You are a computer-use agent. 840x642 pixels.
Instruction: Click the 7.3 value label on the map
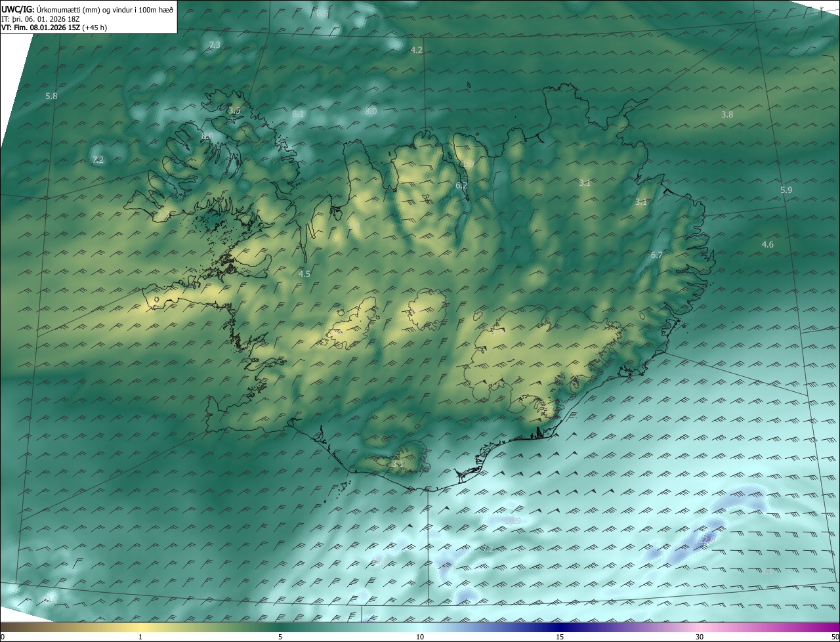[215, 45]
